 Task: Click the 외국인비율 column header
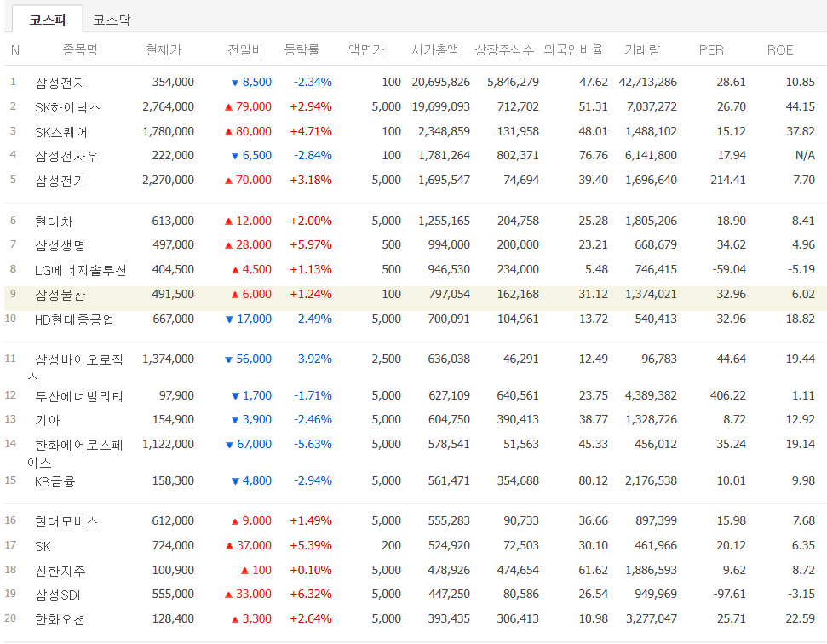(x=573, y=49)
